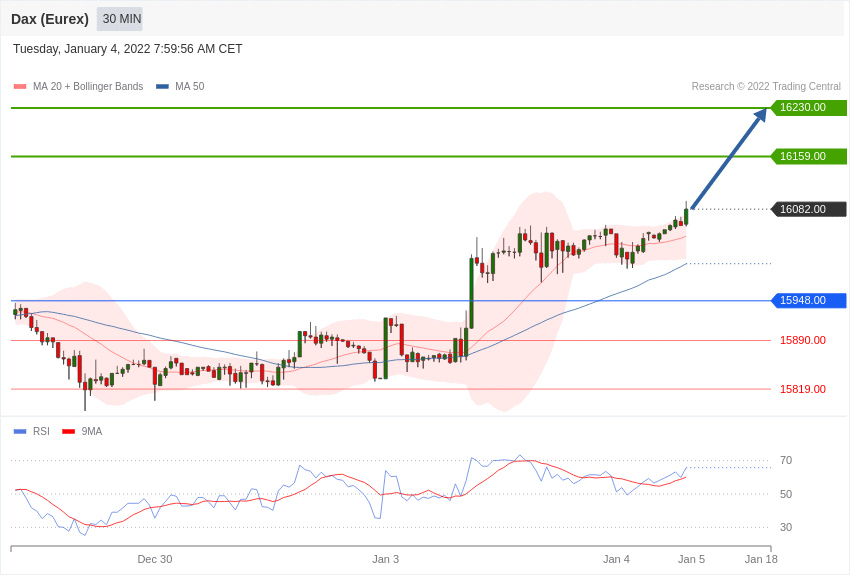The height and width of the screenshot is (576, 850).
Task: Click the 9MA legend label
Action: click(92, 431)
